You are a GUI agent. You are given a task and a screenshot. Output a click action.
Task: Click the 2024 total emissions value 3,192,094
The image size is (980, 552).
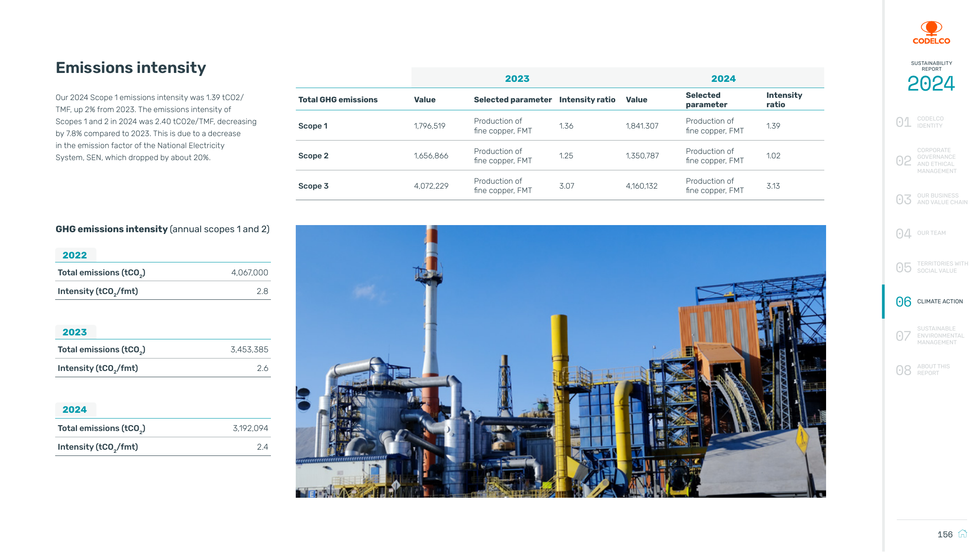250,428
